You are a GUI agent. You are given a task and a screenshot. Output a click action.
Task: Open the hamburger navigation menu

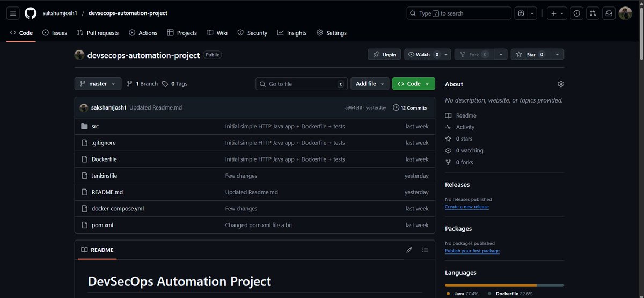(13, 13)
